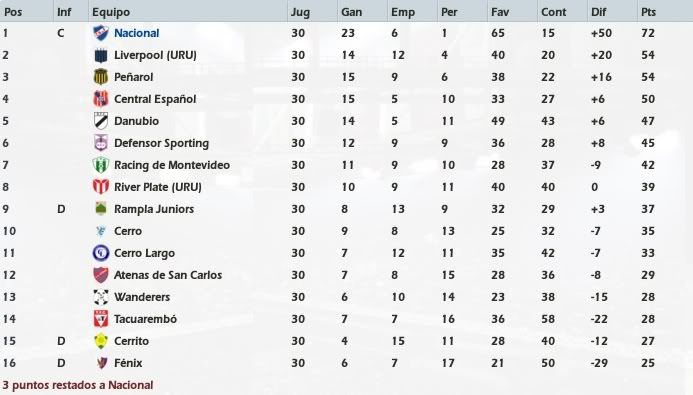This screenshot has height=395, width=693.
Task: Click the Nacional club crest icon
Action: (101, 33)
